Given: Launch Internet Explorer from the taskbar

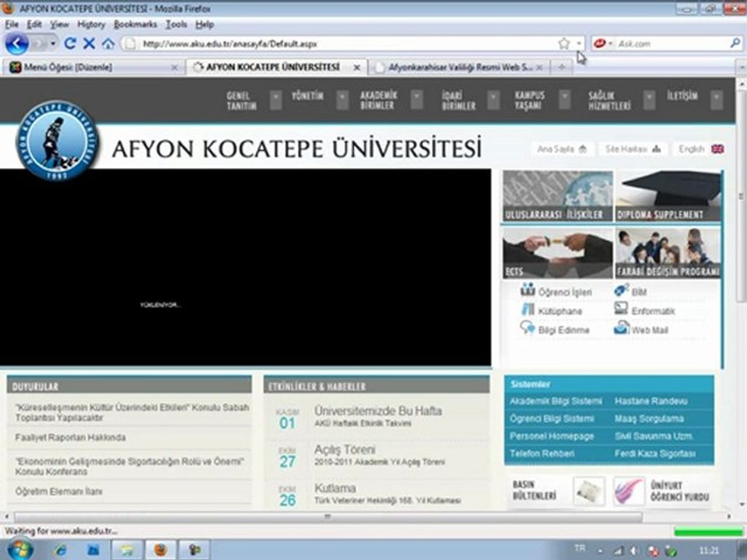Looking at the screenshot, I should pyautogui.click(x=61, y=550).
